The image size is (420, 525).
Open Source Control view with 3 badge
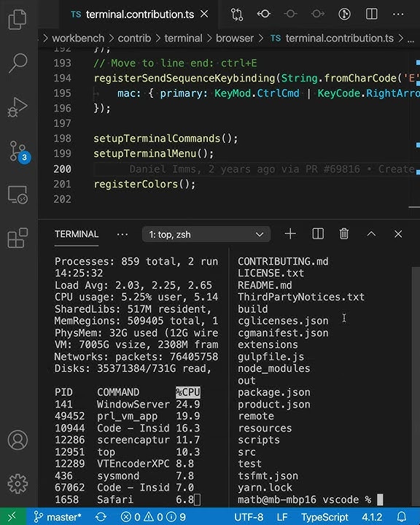click(19, 152)
